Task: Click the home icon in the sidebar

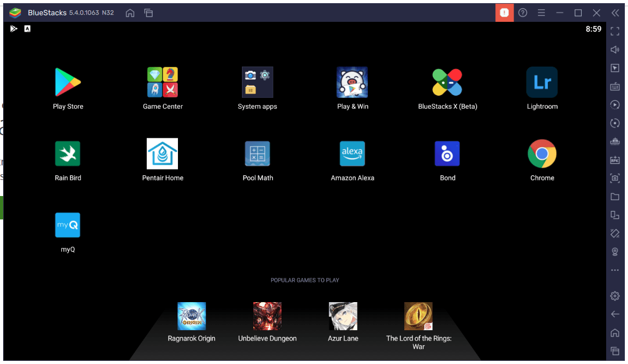Action: 615,333
